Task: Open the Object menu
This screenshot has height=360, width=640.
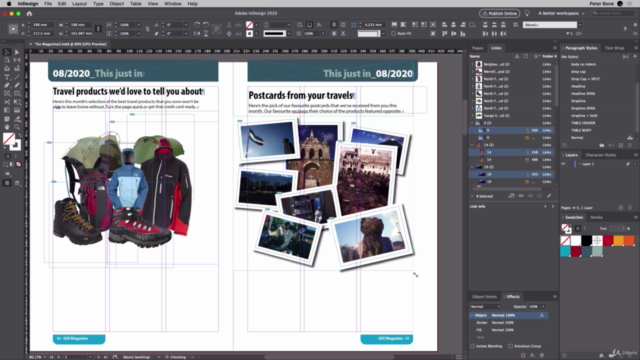Action: [x=116, y=4]
